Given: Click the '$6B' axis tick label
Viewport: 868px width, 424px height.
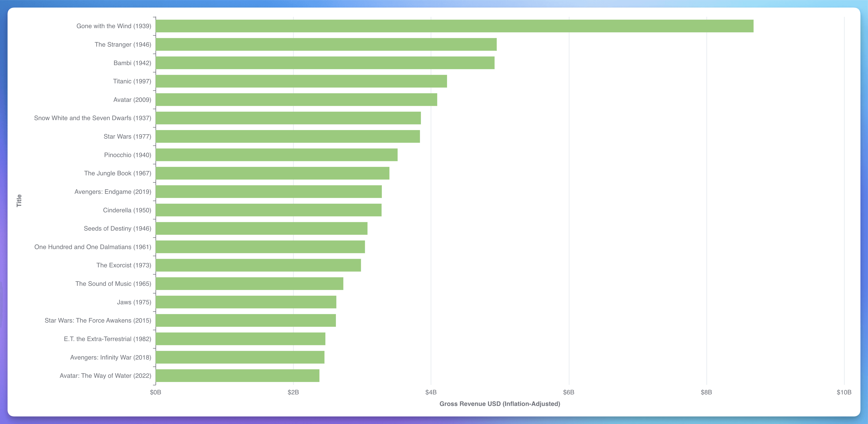Looking at the screenshot, I should click(569, 392).
